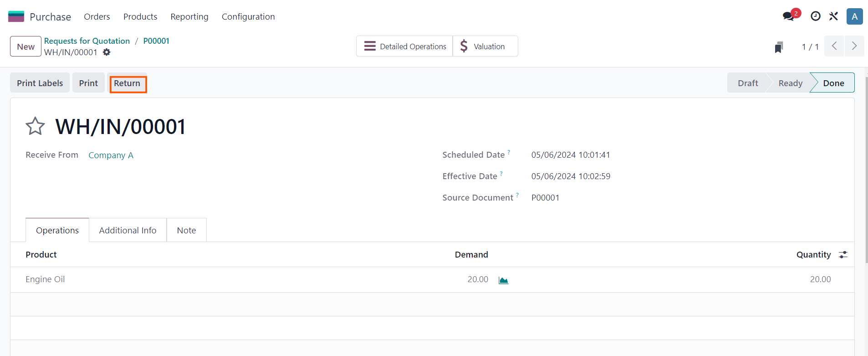
Task: Switch to the Additional Info tab
Action: pos(128,230)
